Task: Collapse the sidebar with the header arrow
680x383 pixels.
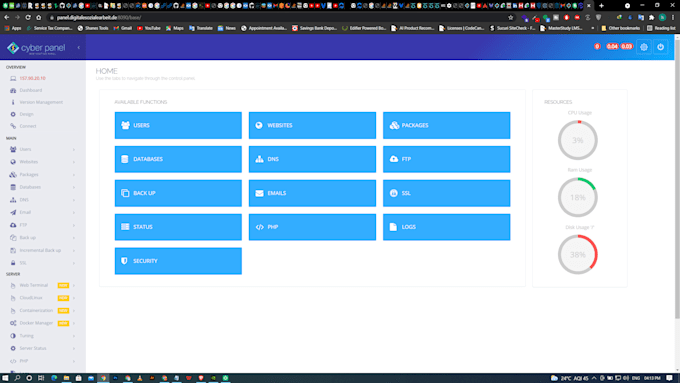Action: coord(78,47)
